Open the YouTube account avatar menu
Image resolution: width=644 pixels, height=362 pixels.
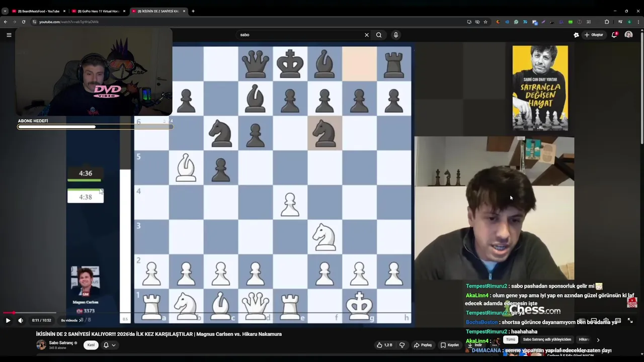[628, 35]
